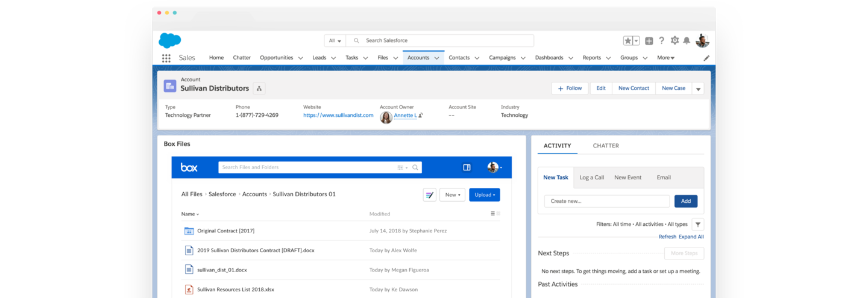Screen dimensions: 868x298
Task: Go to the Home tab
Action: click(x=216, y=58)
